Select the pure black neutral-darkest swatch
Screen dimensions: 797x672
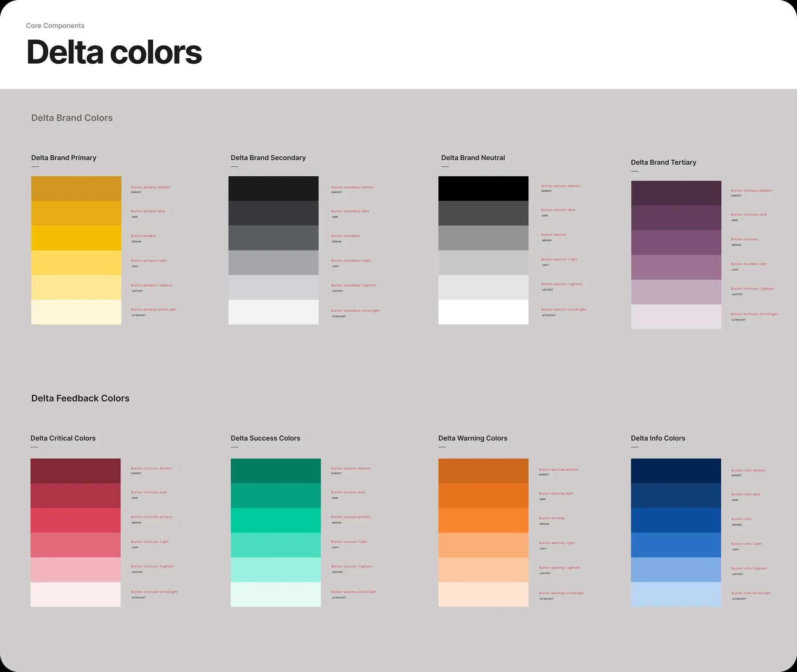point(483,189)
